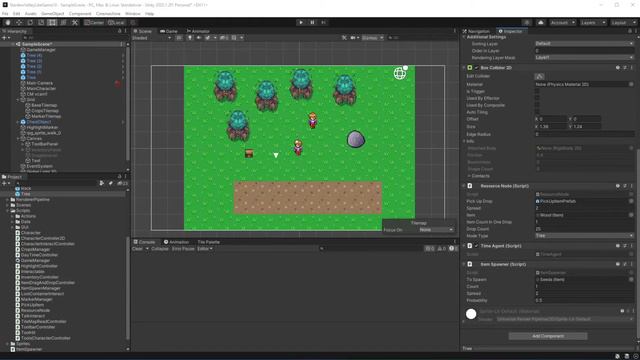Click the Hierarchy add object plus button
This screenshot has width=640, height=360.
point(5,38)
